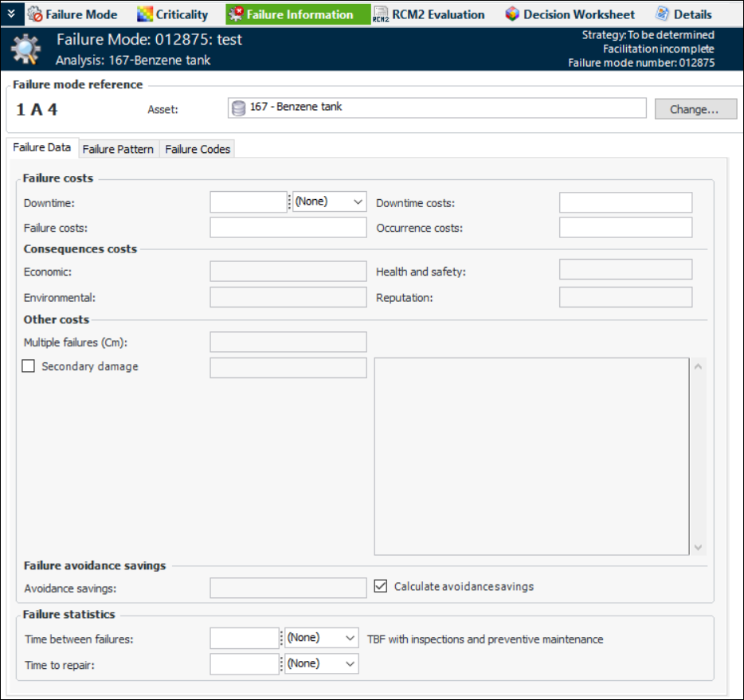Screen dimensions: 744x700
Task: Click the Failure Mode gear icon
Action: click(x=34, y=14)
